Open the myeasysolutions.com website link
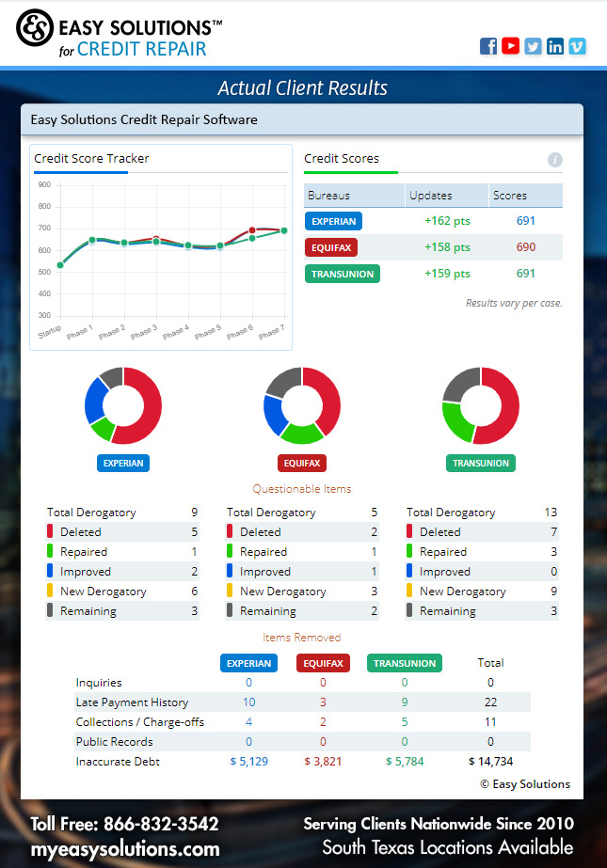 coord(125,848)
